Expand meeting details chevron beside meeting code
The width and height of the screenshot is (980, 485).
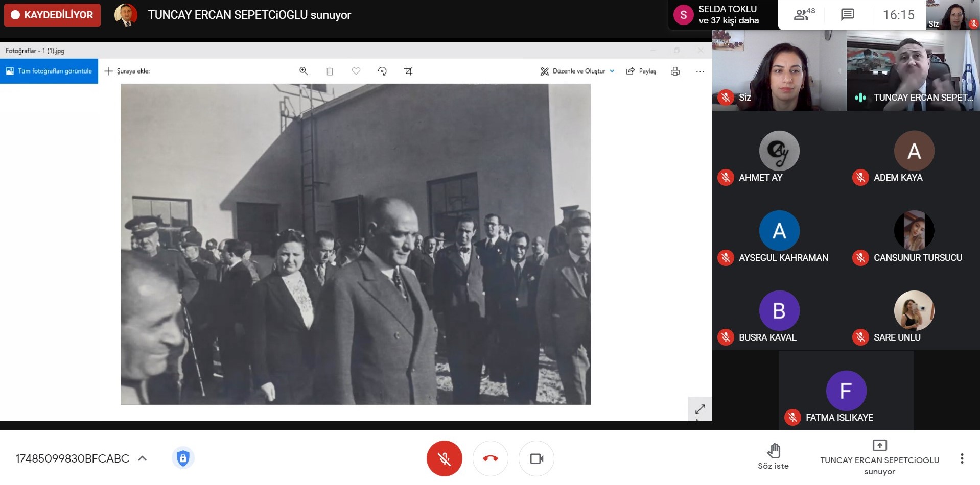[x=143, y=458]
